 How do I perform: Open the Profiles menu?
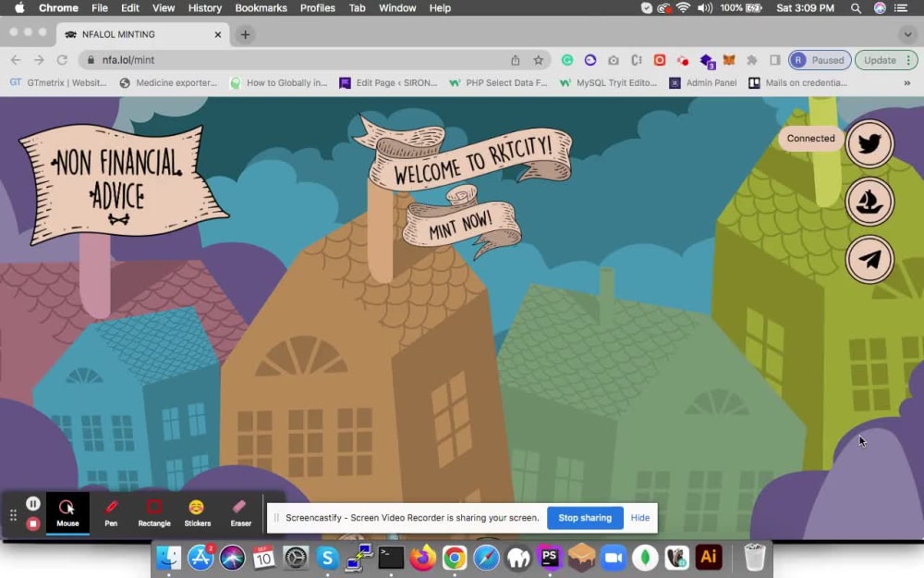point(317,8)
